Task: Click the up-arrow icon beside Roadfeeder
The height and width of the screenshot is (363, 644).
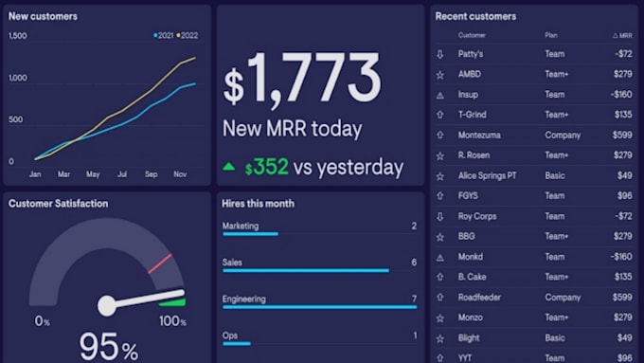Action: click(x=439, y=298)
